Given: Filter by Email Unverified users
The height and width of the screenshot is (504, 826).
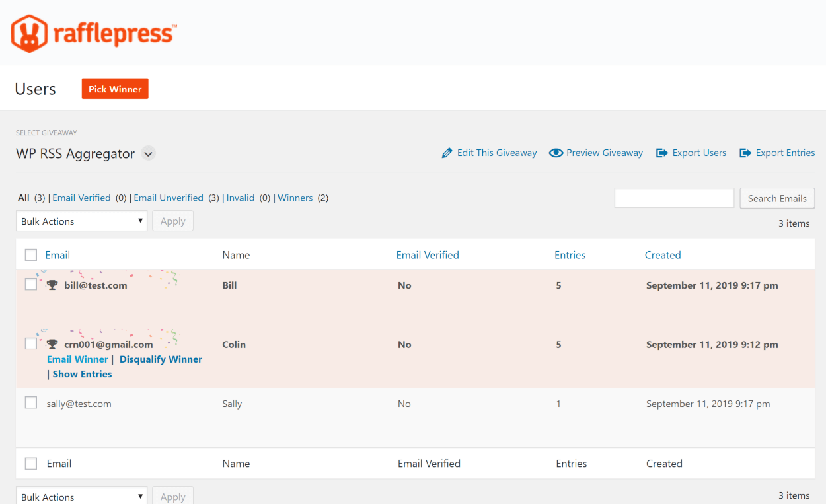Looking at the screenshot, I should point(169,198).
